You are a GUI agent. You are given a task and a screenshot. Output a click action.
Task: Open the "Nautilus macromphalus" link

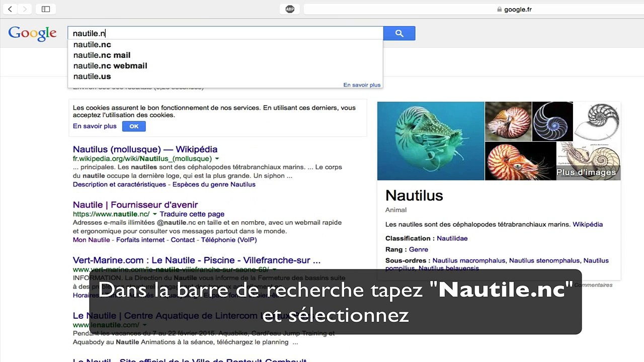(469, 260)
